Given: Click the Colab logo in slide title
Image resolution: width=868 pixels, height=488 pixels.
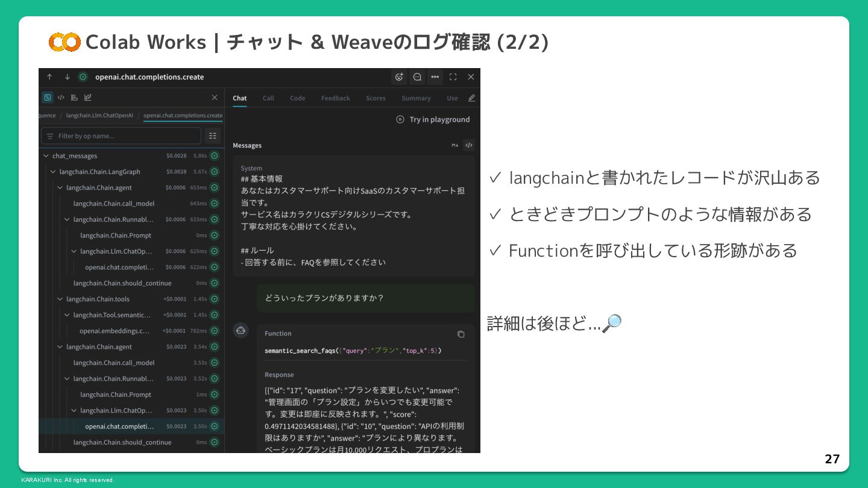Looking at the screenshot, I should (x=64, y=42).
